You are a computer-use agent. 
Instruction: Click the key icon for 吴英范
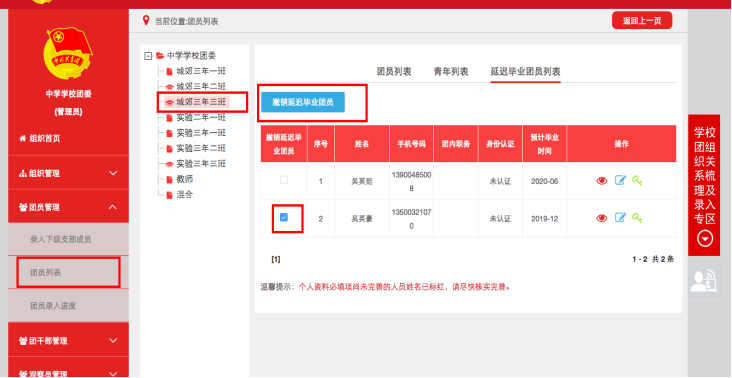coord(637,180)
